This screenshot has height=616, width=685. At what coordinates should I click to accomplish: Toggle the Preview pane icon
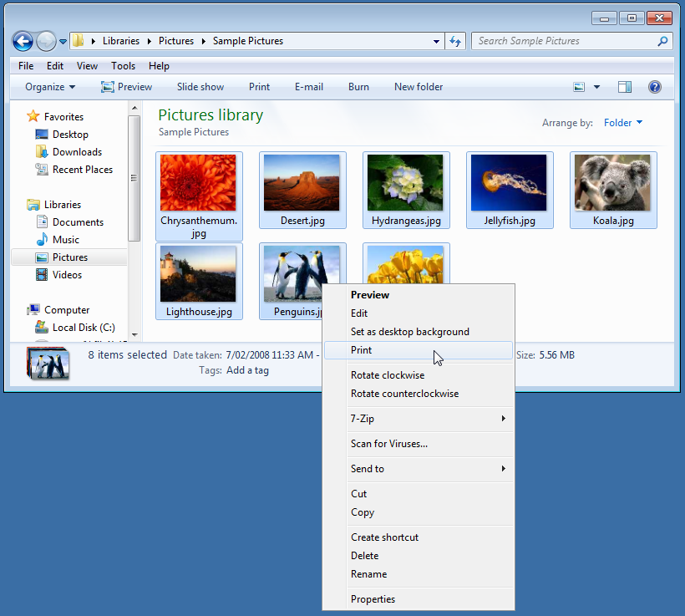[x=624, y=87]
